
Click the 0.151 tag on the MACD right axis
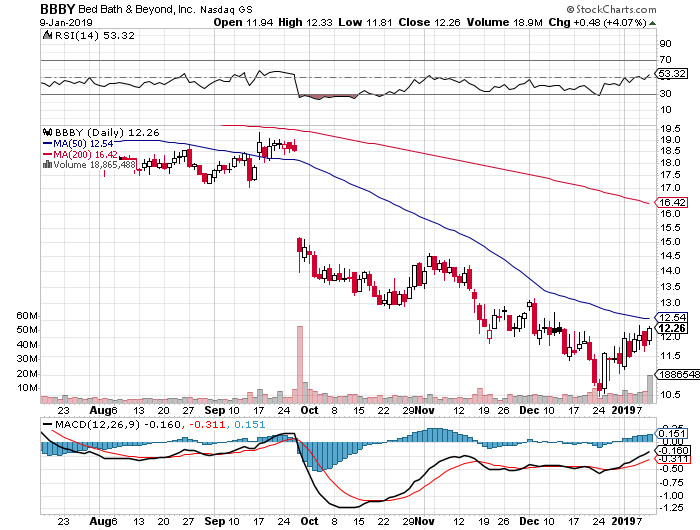671,434
